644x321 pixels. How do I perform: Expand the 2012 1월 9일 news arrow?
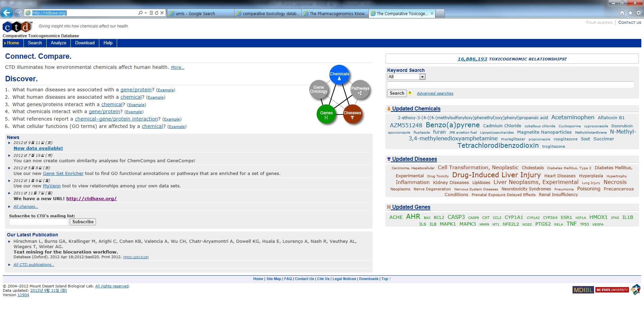coord(9,181)
